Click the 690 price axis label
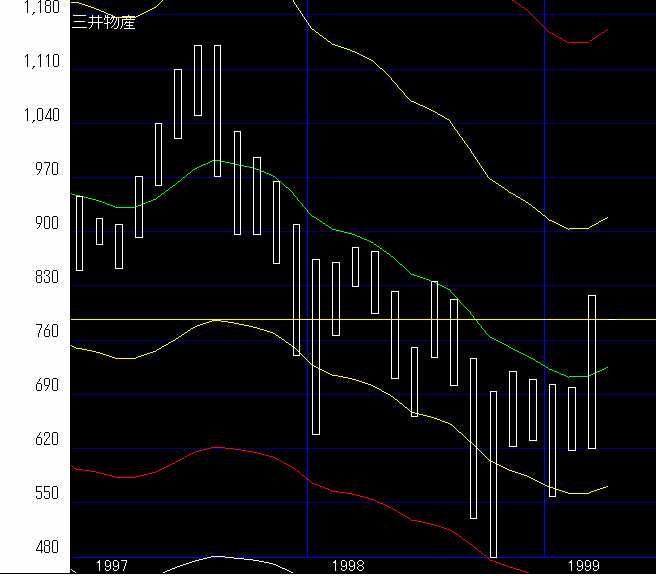Image resolution: width=656 pixels, height=576 pixels. tap(46, 386)
